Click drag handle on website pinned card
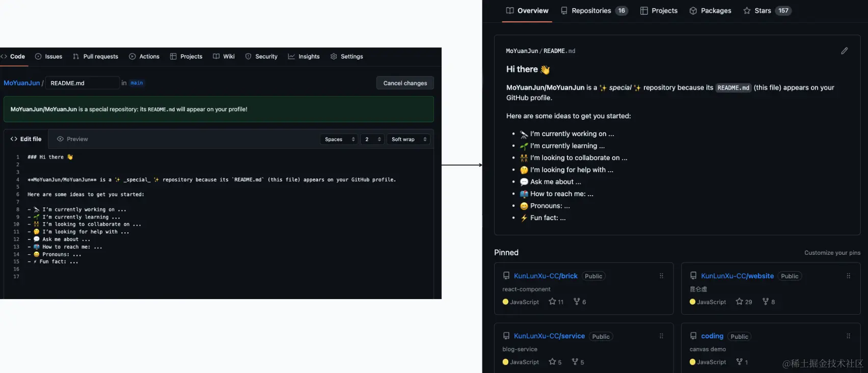The height and width of the screenshot is (373, 868). (848, 276)
